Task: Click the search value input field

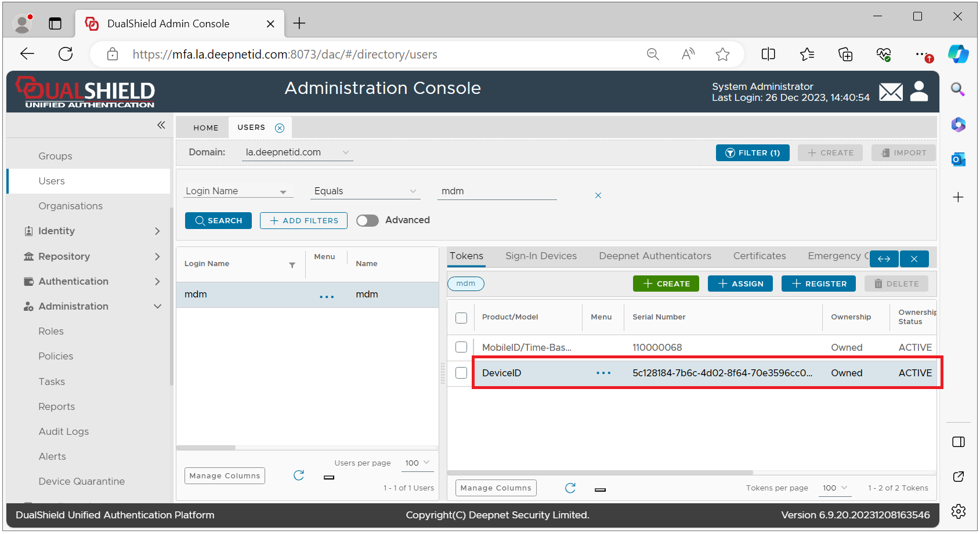Action: coord(497,191)
